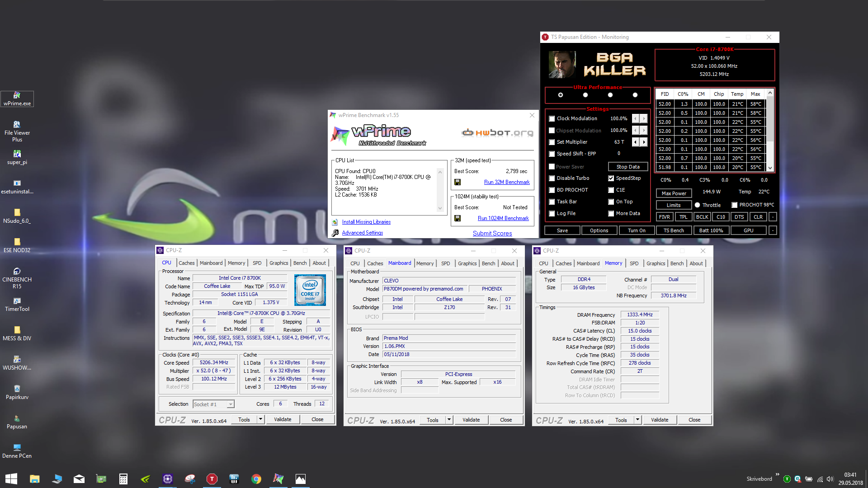Open the NSudo_6.0 desktop folder
This screenshot has height=488, width=868.
[17, 216]
